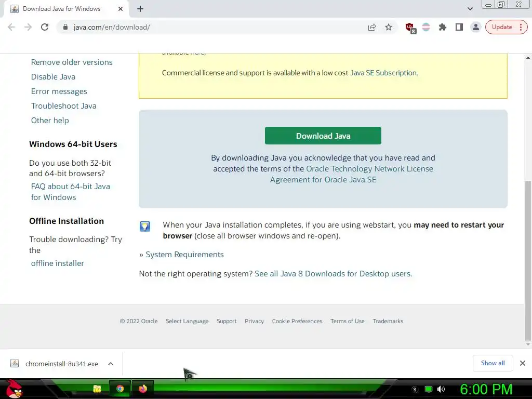Image resolution: width=532 pixels, height=399 pixels.
Task: Click Cookie Preferences in the footer
Action: point(297,321)
